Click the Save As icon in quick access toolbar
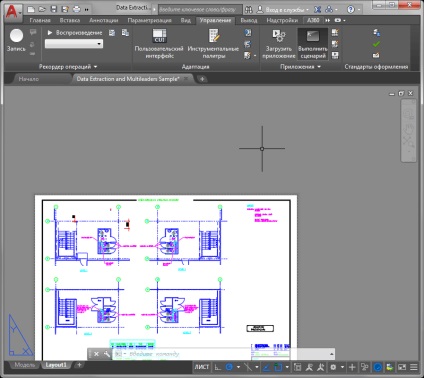This screenshot has width=424, height=378. pyautogui.click(x=65, y=9)
